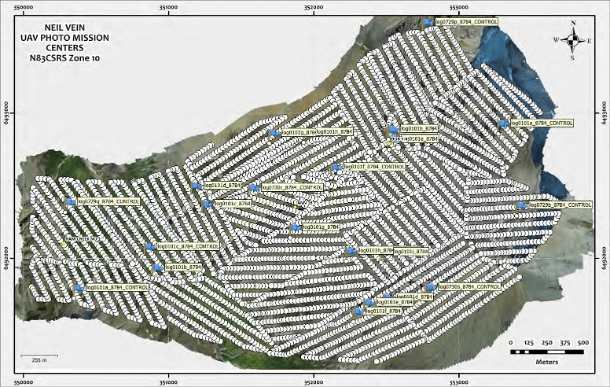Select the flag next to log0101g_8784
The image size is (610, 388).
tap(296, 228)
